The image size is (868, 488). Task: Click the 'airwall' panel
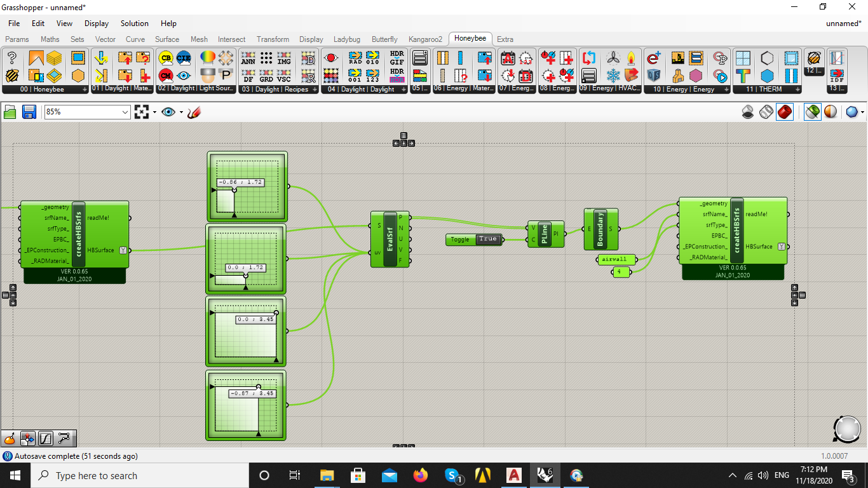[x=615, y=259]
